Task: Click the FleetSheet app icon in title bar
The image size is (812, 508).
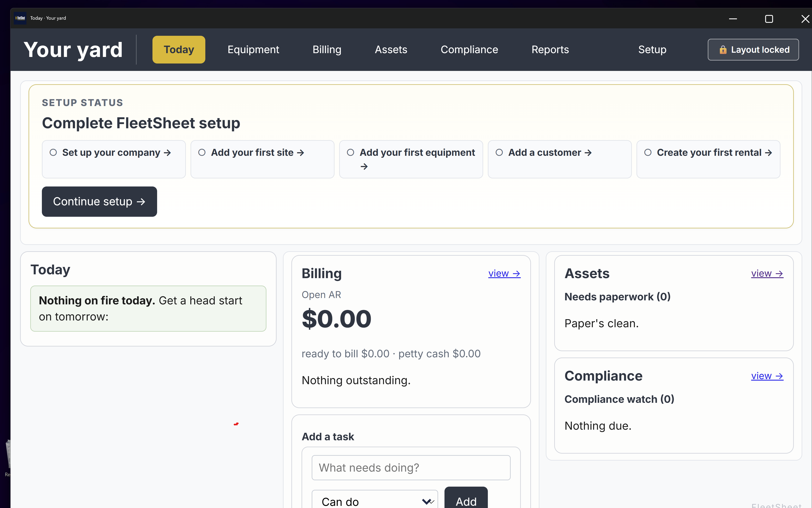Action: click(20, 18)
